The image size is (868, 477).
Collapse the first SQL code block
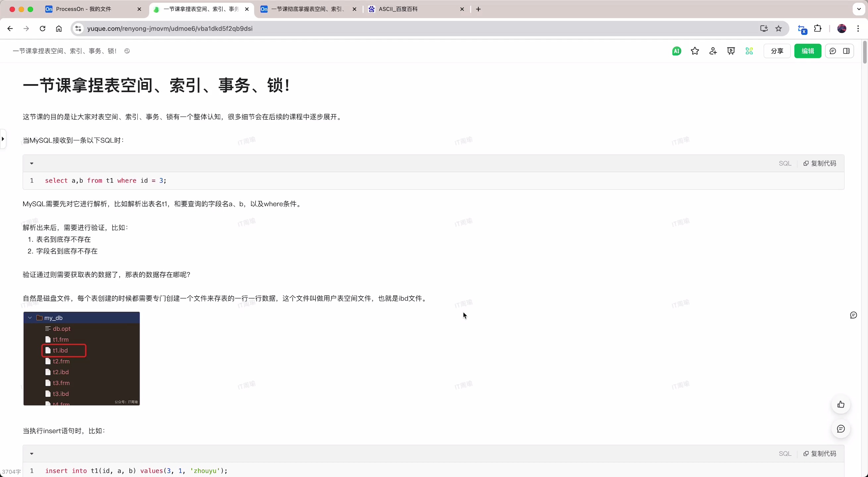coord(31,163)
